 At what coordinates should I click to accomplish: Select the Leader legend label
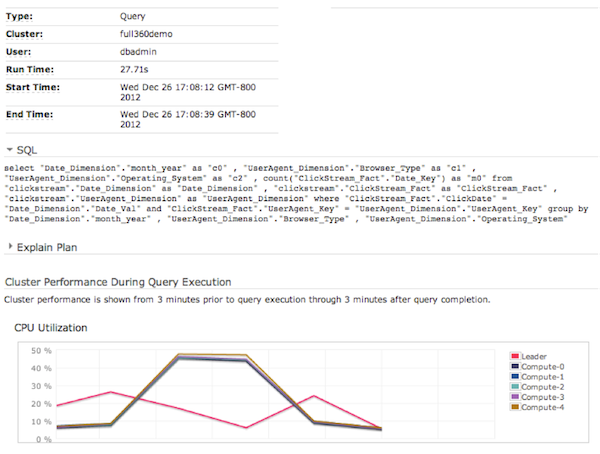535,356
